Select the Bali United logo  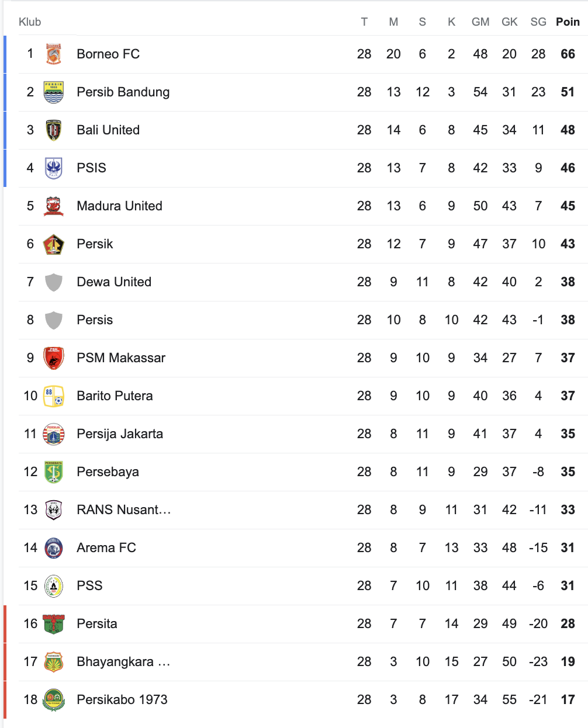pyautogui.click(x=54, y=130)
